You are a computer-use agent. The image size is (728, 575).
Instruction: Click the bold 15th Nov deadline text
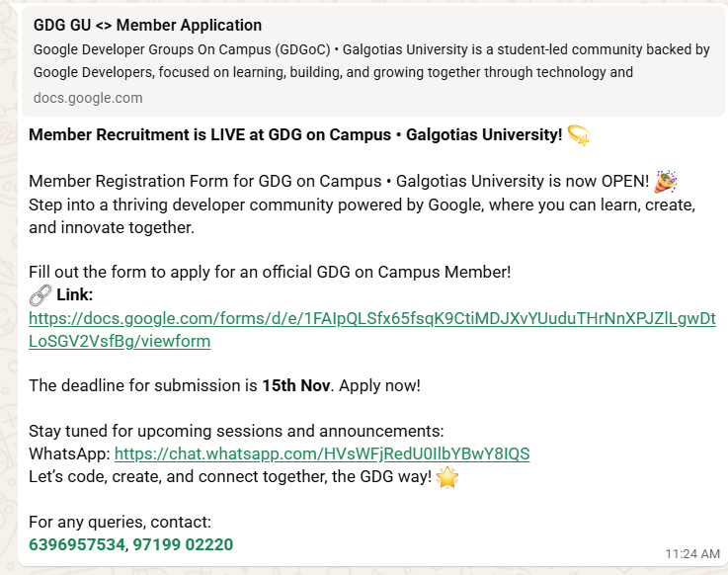coord(298,385)
